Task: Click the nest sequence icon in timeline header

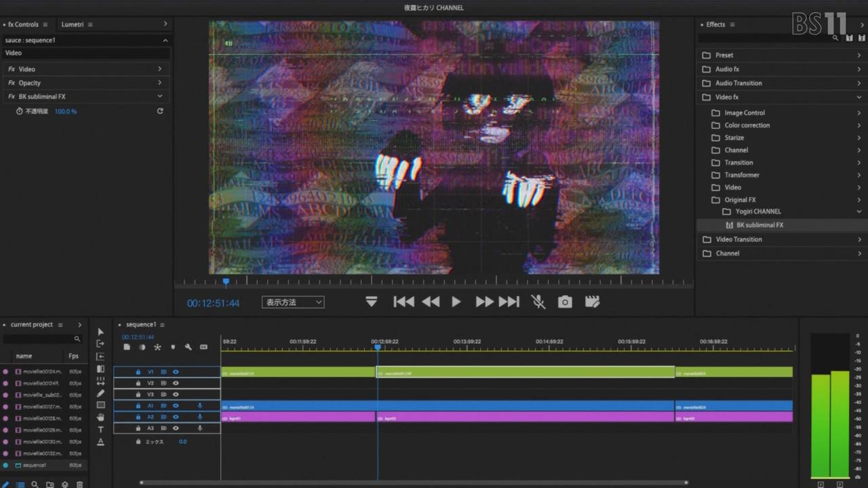Action: (127, 347)
